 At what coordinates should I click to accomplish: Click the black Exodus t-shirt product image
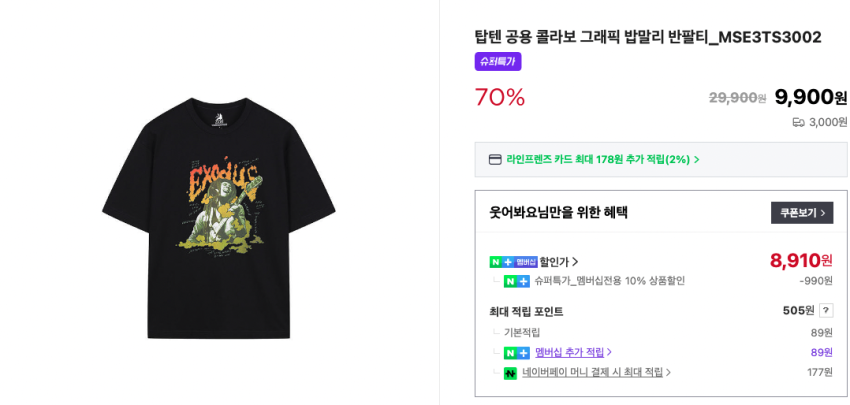coord(218,217)
